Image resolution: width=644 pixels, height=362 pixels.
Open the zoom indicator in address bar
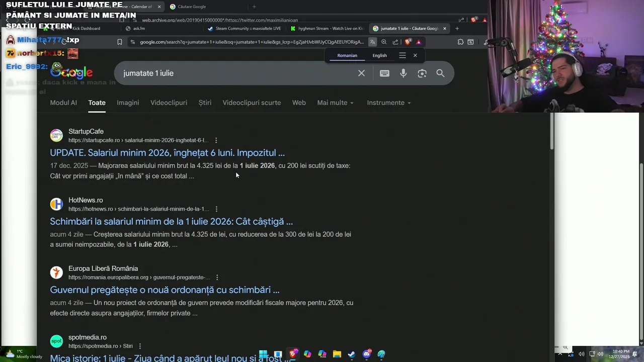coord(384,42)
